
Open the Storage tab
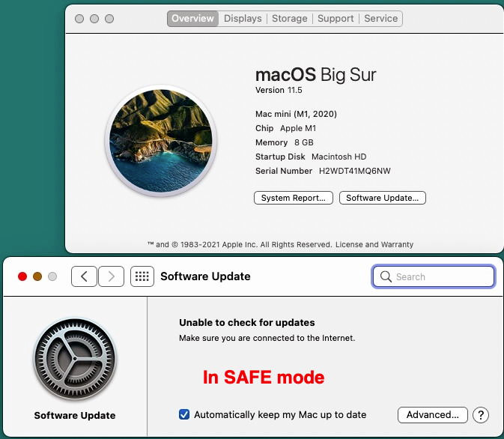290,18
